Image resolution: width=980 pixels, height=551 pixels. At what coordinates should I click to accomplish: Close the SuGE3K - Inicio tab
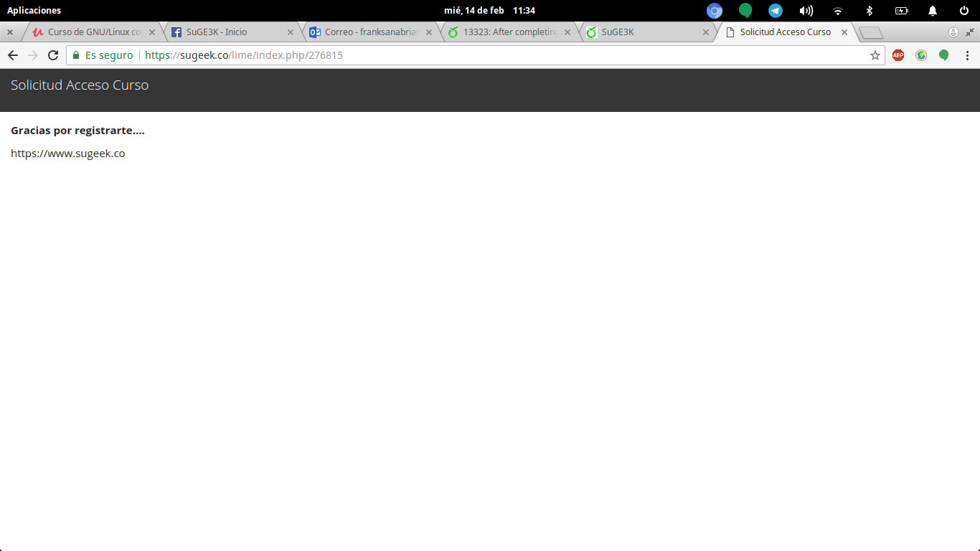pyautogui.click(x=291, y=32)
